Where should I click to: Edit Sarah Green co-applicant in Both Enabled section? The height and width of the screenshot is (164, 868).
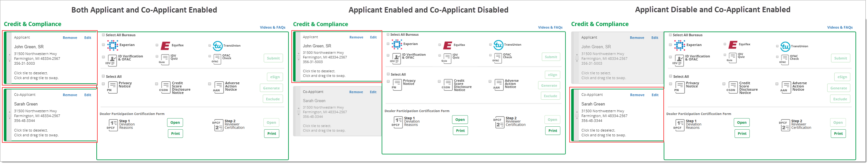pos(88,95)
